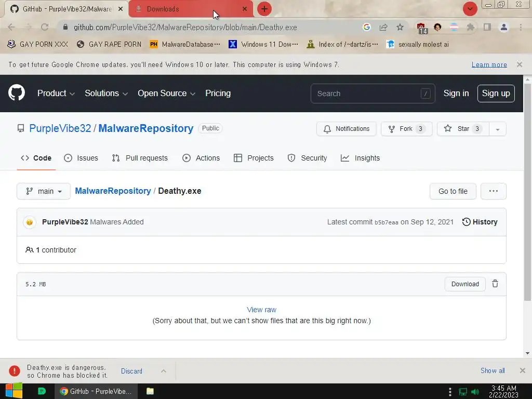This screenshot has width=532, height=399.
Task: Open PurpleVibe32 owner link
Action: tap(60, 128)
